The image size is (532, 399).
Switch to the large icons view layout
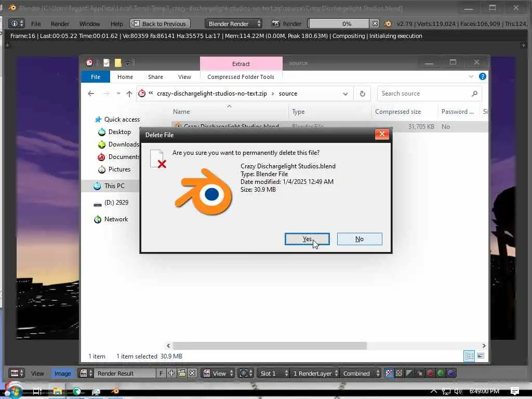click(481, 356)
